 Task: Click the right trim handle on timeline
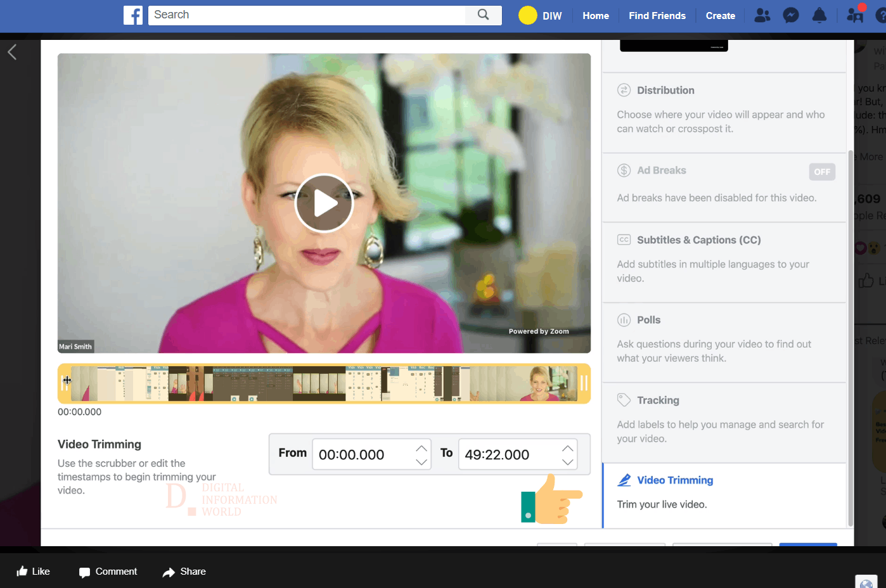point(584,383)
